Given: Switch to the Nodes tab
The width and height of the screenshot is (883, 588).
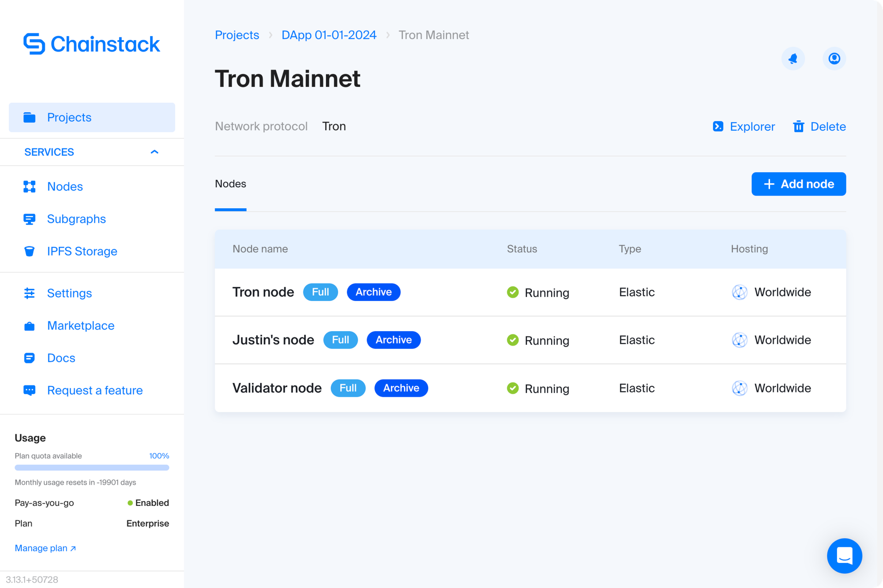Looking at the screenshot, I should (x=230, y=184).
